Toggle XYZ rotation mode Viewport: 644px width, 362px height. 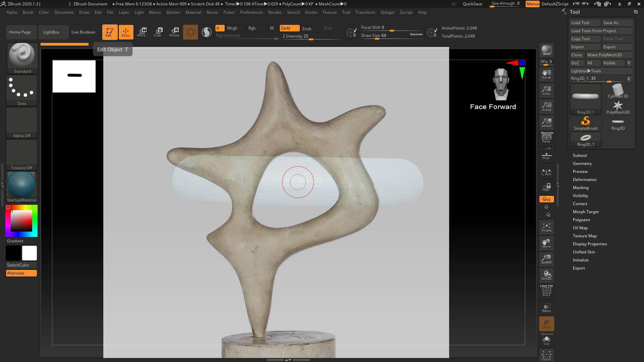[546, 199]
